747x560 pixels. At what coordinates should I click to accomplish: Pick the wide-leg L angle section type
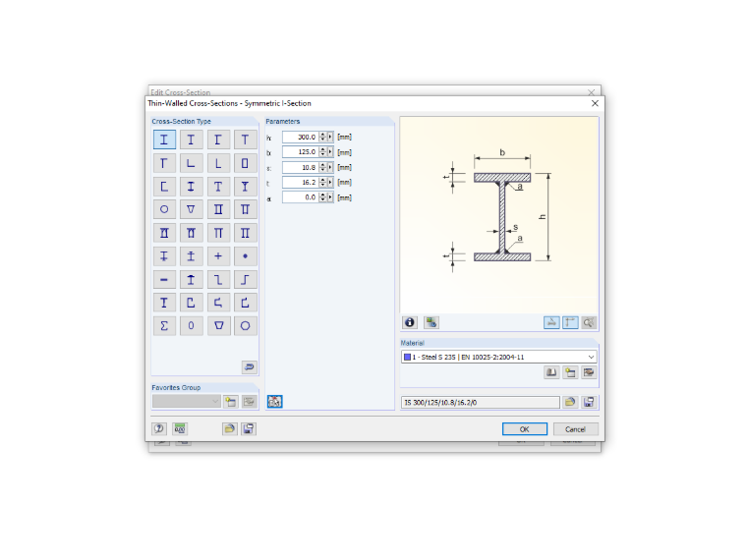click(x=191, y=163)
